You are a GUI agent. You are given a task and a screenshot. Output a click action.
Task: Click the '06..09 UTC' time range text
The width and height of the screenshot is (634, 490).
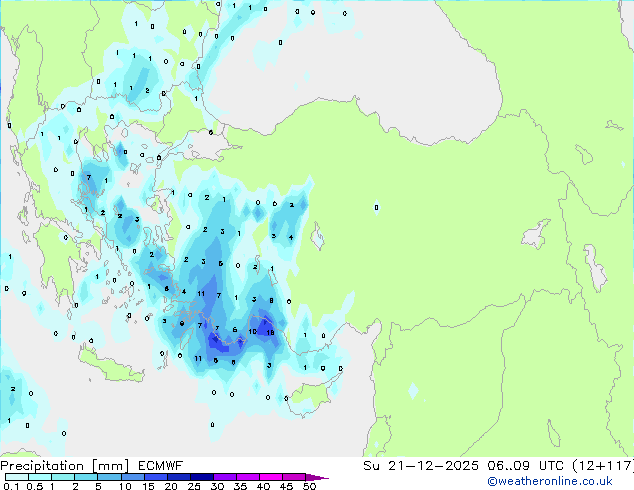[x=525, y=466]
